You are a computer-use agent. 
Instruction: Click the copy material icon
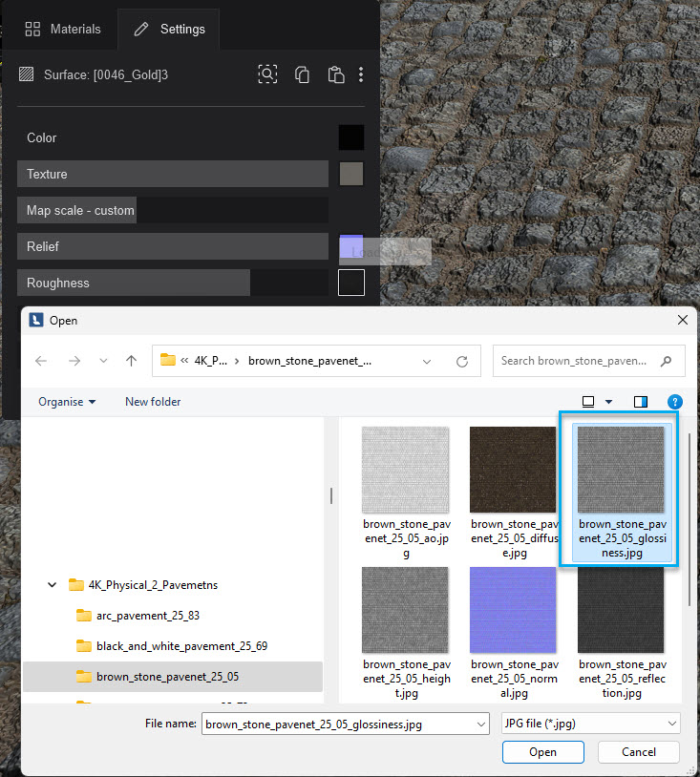coord(302,74)
